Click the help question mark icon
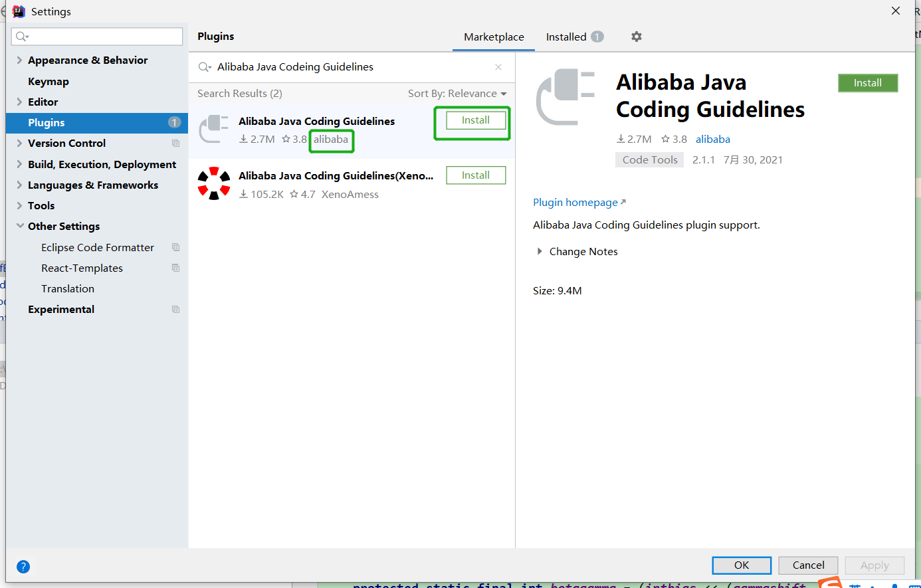 click(23, 567)
